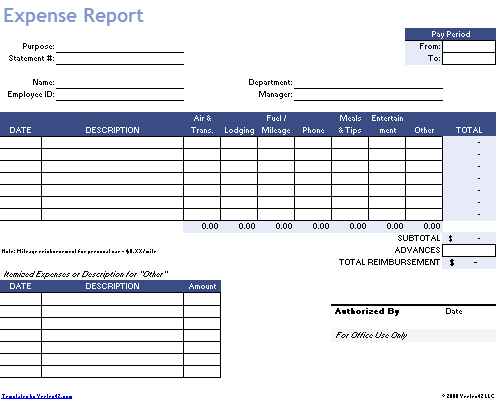Viewport: 496px width, 402px height.
Task: Click the Fuel / Mileage column header
Action: 276,124
